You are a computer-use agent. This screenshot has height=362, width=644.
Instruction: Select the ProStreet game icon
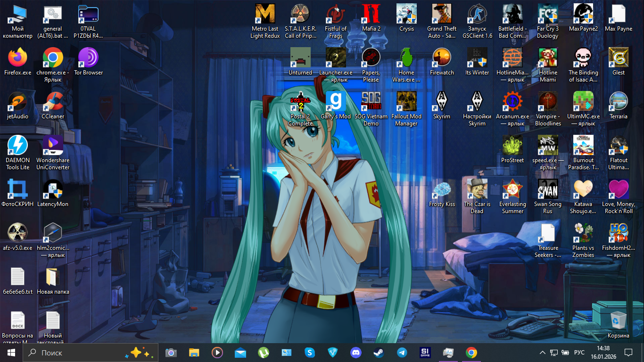pos(512,150)
